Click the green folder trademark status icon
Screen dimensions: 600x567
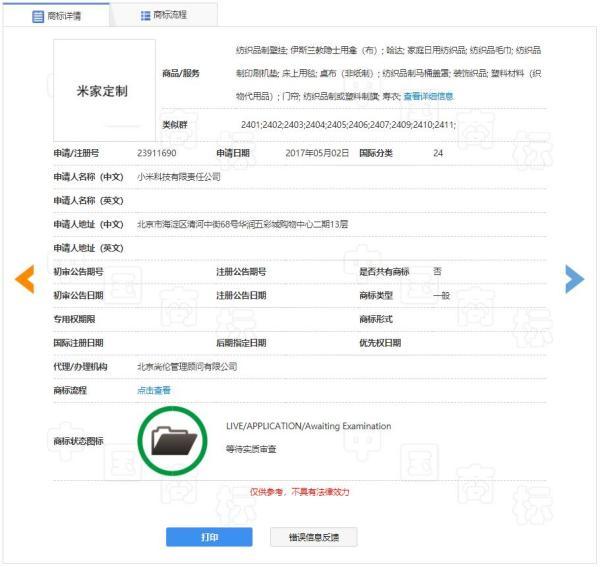coord(173,441)
